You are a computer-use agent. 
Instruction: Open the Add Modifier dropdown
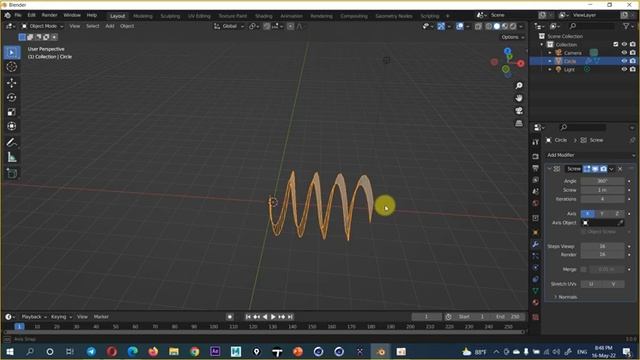click(590, 155)
